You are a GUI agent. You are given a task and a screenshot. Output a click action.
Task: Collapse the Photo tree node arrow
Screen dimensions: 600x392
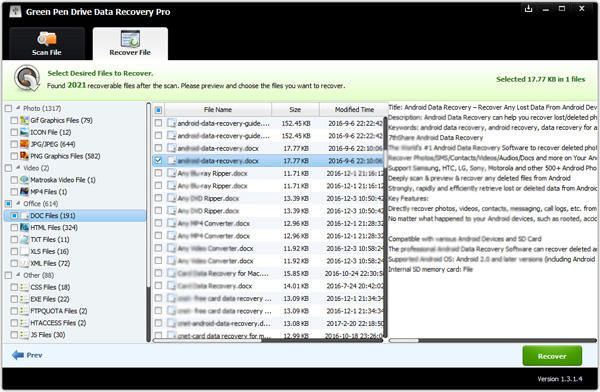(x=18, y=108)
